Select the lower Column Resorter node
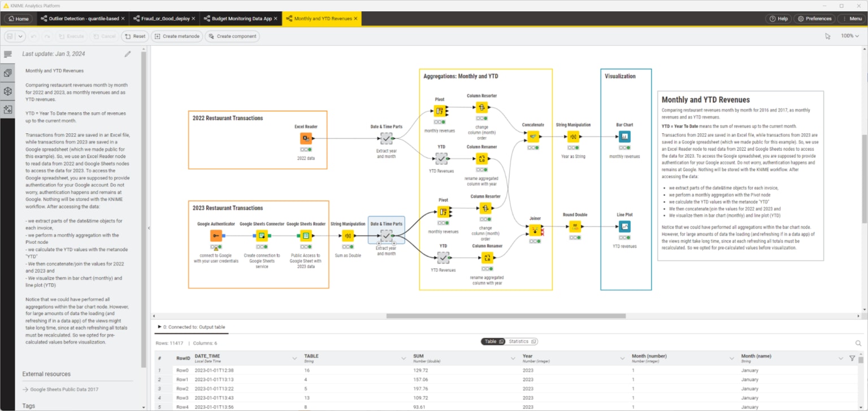The height and width of the screenshot is (411, 868). [x=485, y=208]
